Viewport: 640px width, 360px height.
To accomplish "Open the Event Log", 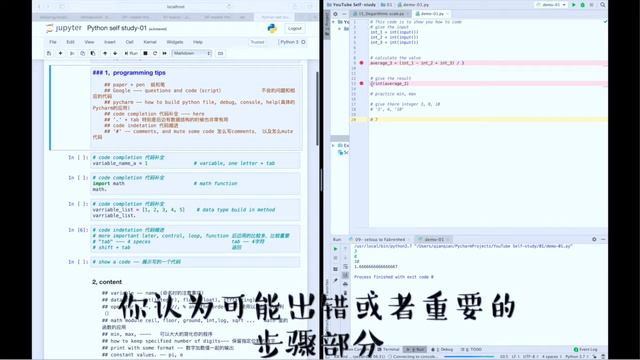I will (x=586, y=350).
